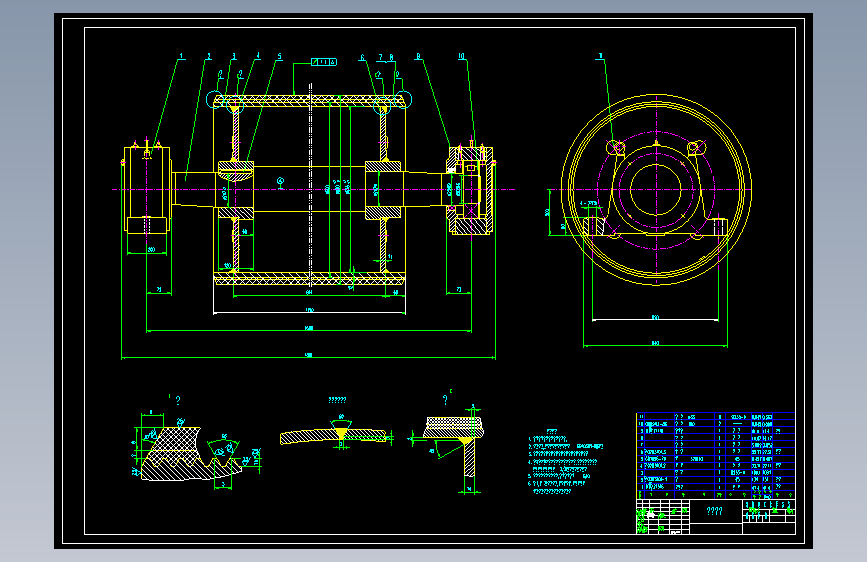Viewport: 867px width, 562px height.
Task: Select part balloon number 10
Action: pos(462,56)
